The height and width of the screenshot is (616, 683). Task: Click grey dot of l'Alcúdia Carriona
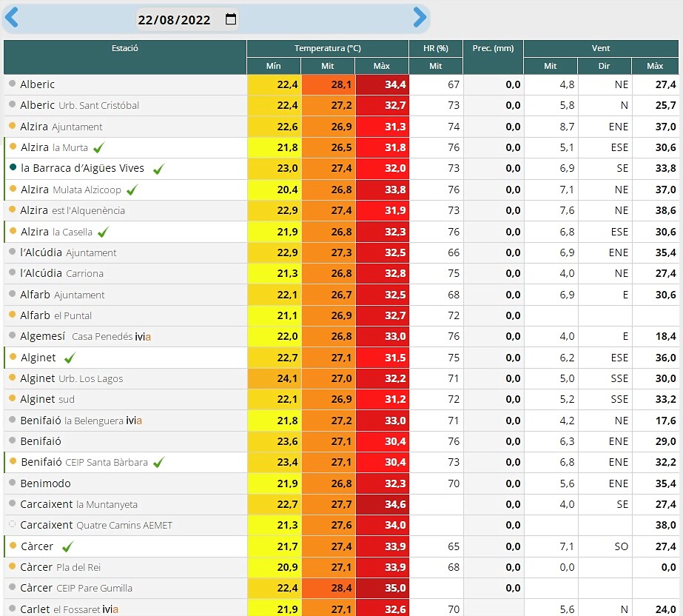tap(12, 272)
